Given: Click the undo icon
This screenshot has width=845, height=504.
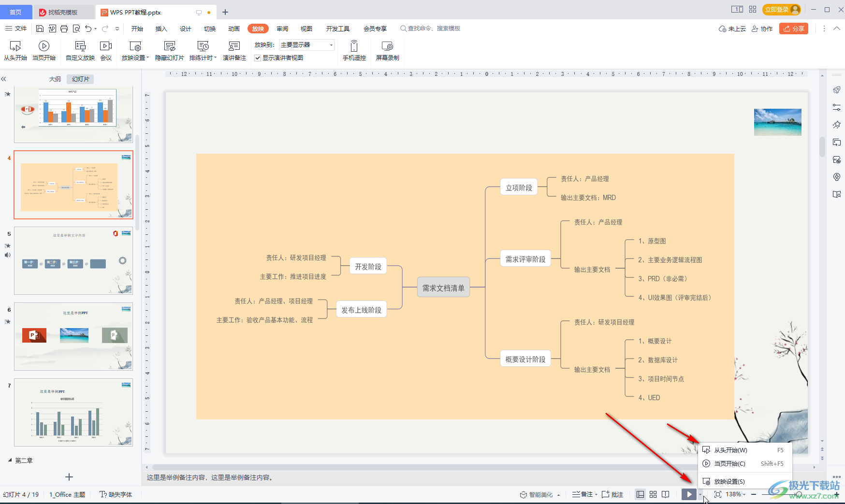Looking at the screenshot, I should (88, 29).
